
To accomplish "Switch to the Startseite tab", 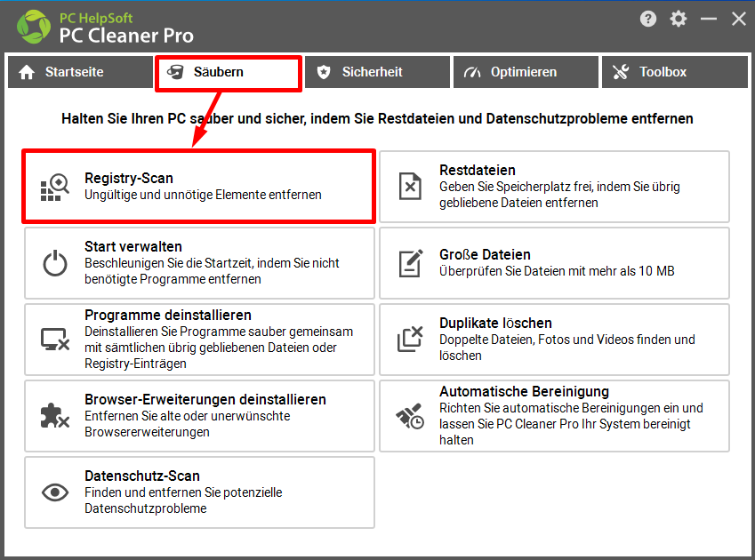I will click(x=80, y=72).
